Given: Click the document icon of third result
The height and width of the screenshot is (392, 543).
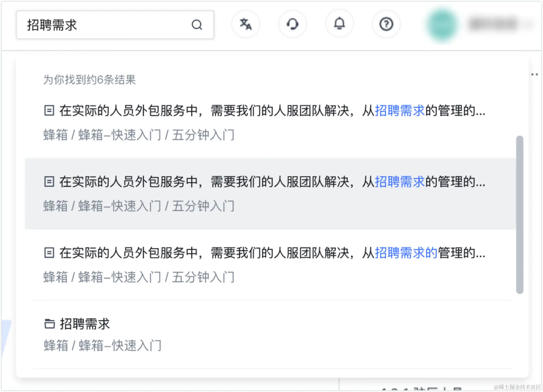Looking at the screenshot, I should coord(49,253).
